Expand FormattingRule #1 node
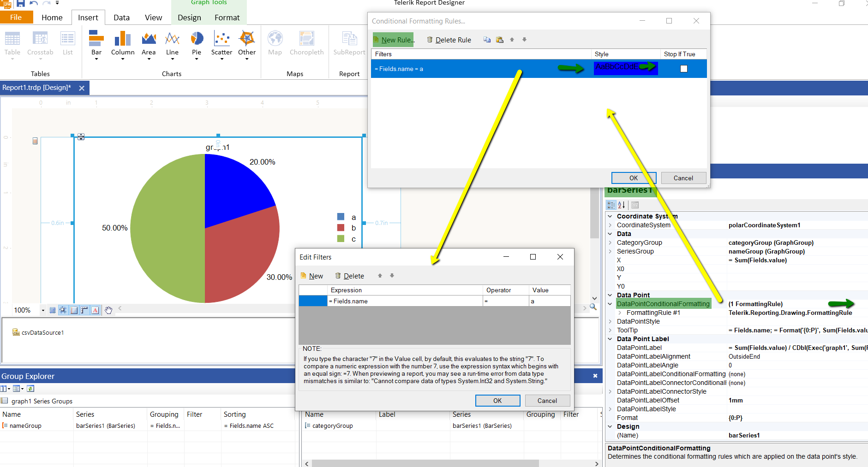This screenshot has width=868, height=467. [x=620, y=313]
